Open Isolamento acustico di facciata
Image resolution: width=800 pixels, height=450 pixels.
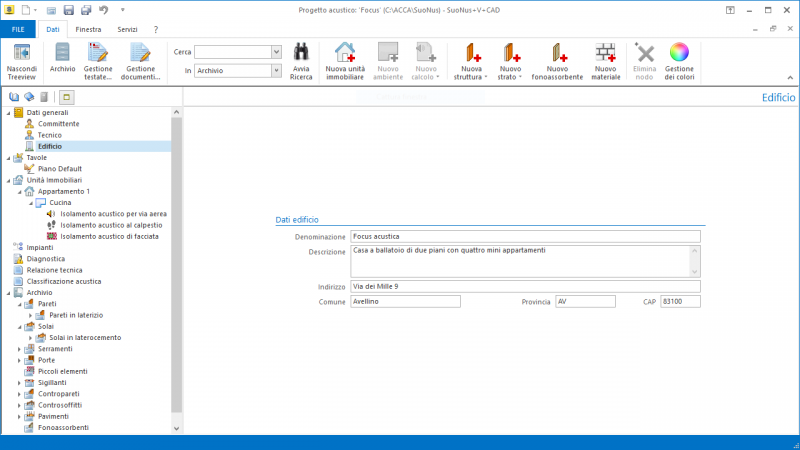tap(109, 236)
